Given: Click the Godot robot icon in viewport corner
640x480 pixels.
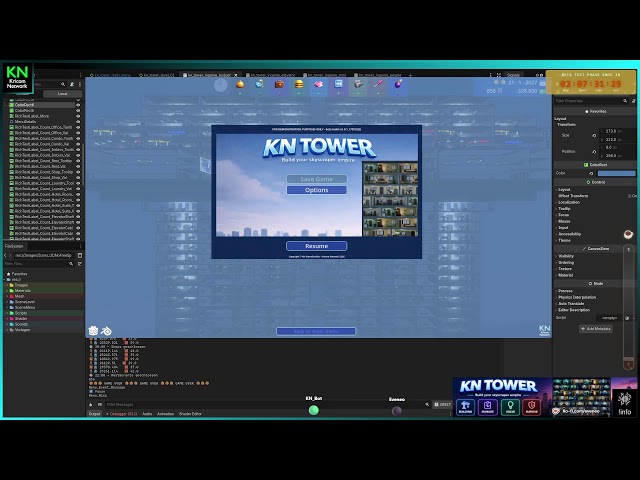Looking at the screenshot, I should [93, 330].
